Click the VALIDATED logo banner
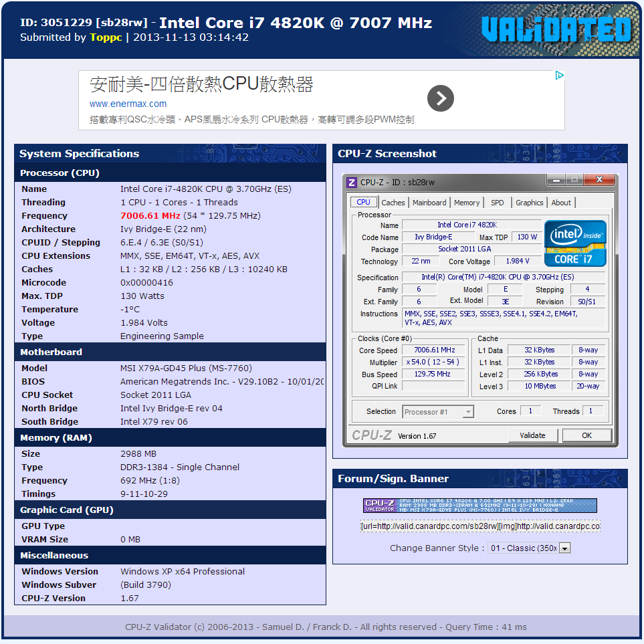Viewport: 644px width, 644px height. tap(556, 29)
